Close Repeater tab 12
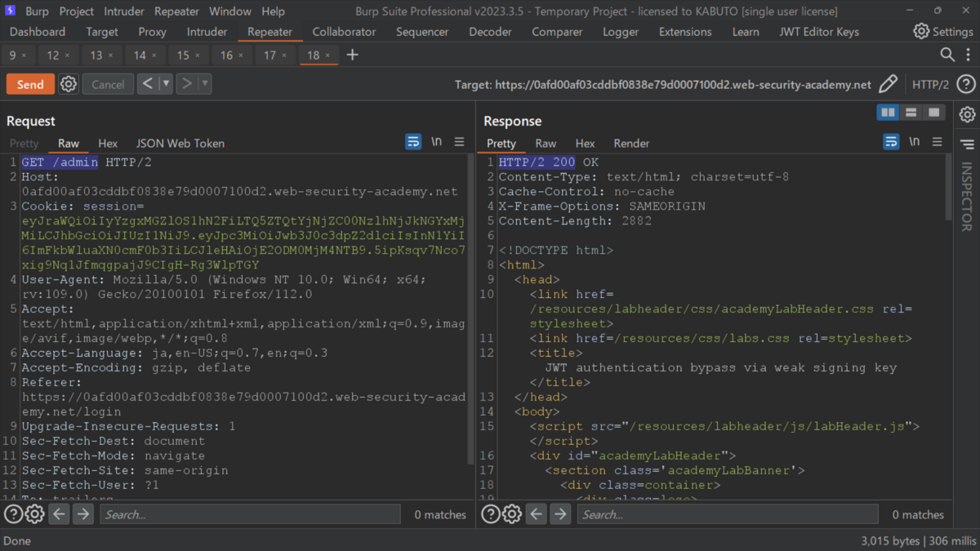The height and width of the screenshot is (551, 980). (67, 56)
